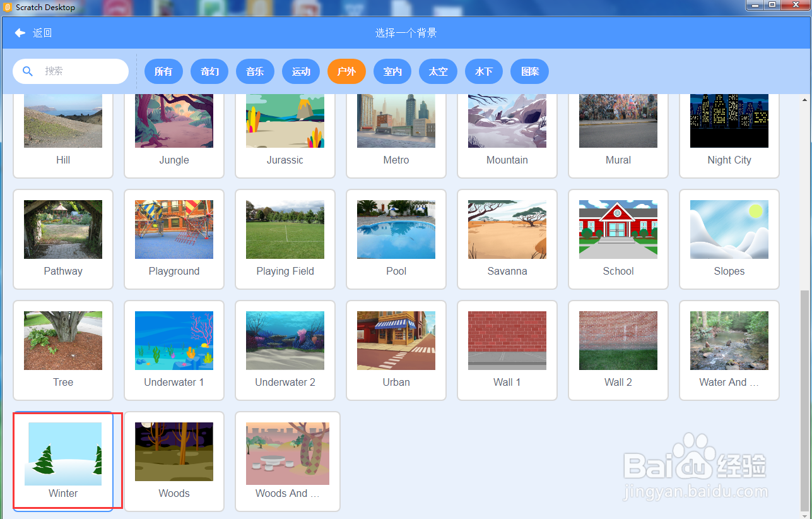Choose the Pathway backdrop
This screenshot has width=812, height=519.
pos(63,239)
